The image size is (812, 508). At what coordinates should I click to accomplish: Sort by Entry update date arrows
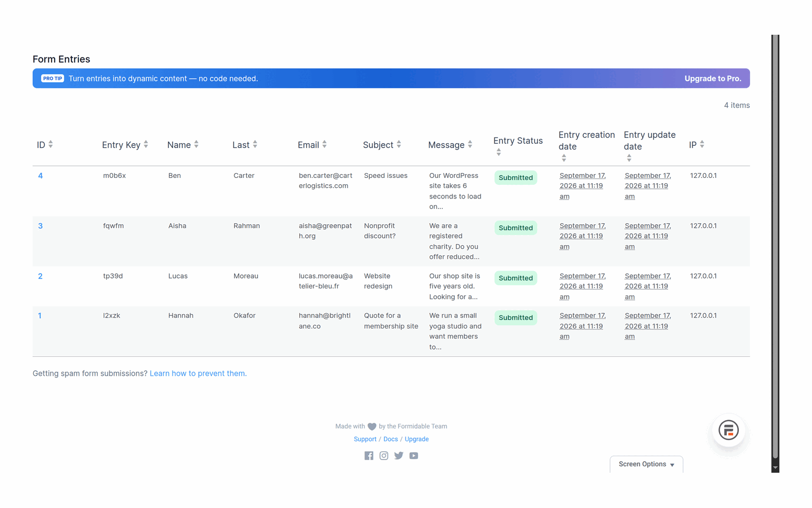[629, 158]
